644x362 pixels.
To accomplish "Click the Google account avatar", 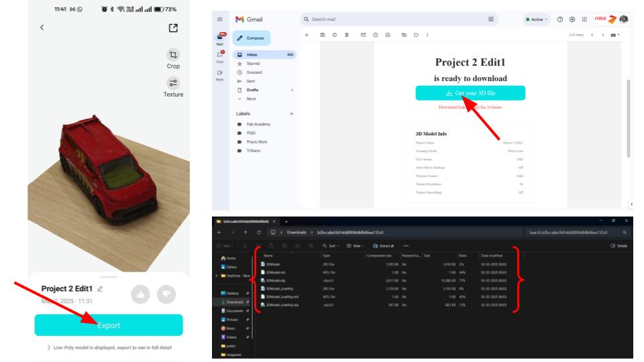I will tap(624, 19).
